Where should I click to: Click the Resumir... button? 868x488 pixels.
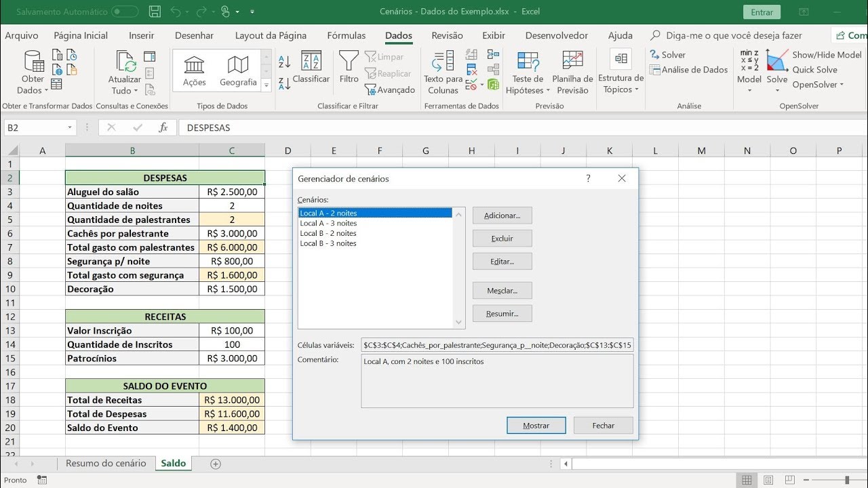(x=502, y=314)
